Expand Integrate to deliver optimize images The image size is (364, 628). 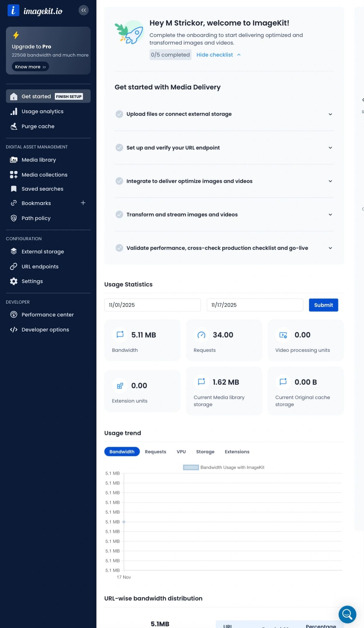click(330, 181)
